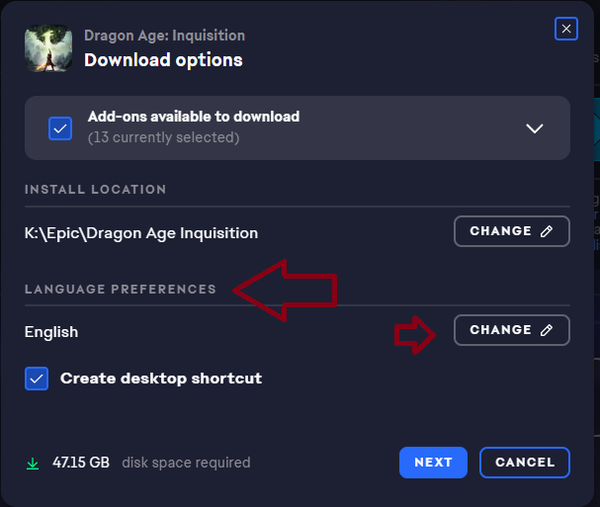Click the 13 currently selected text
The image size is (600, 507).
[x=163, y=137]
